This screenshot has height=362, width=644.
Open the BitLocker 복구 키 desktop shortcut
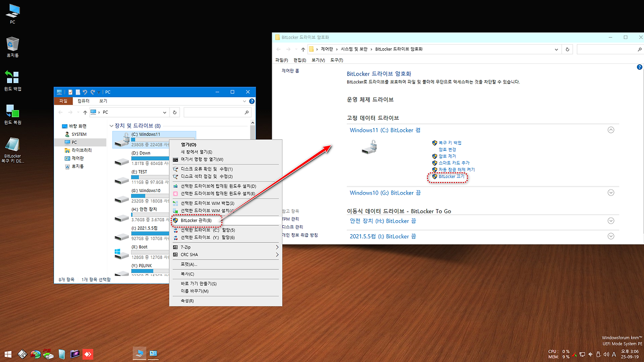pos(13,151)
